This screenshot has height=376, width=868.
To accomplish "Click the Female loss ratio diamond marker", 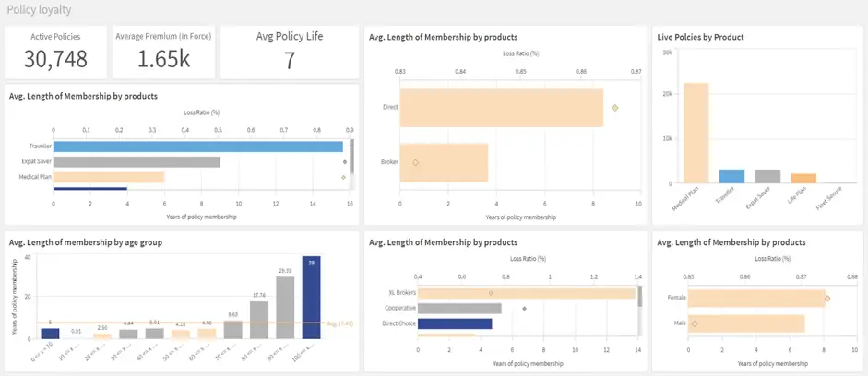I will point(827,299).
